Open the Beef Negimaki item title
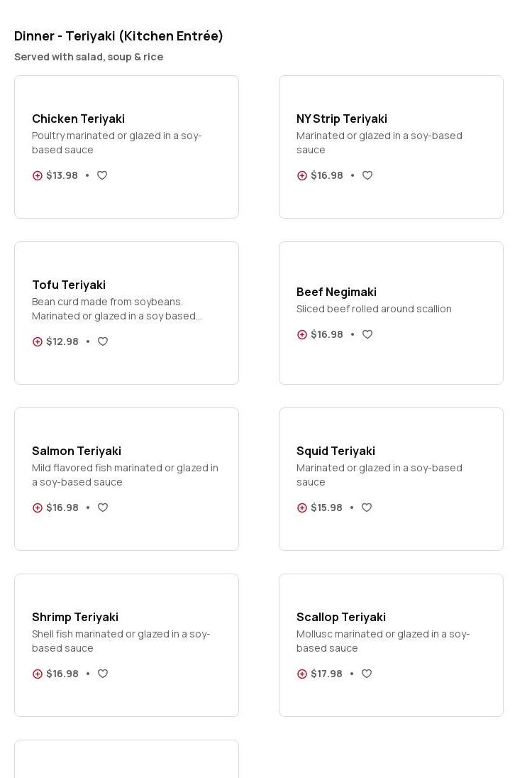 [336, 292]
